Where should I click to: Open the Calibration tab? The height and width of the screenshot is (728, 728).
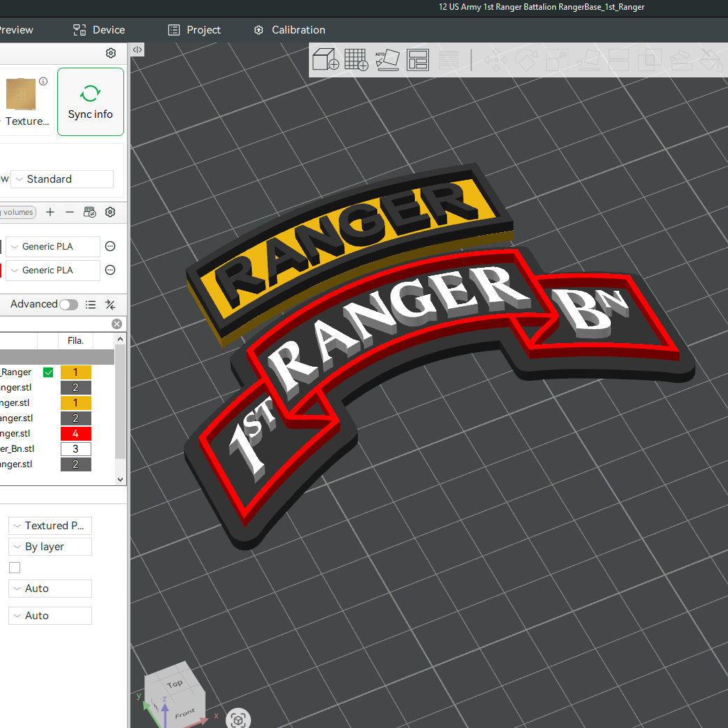click(289, 30)
